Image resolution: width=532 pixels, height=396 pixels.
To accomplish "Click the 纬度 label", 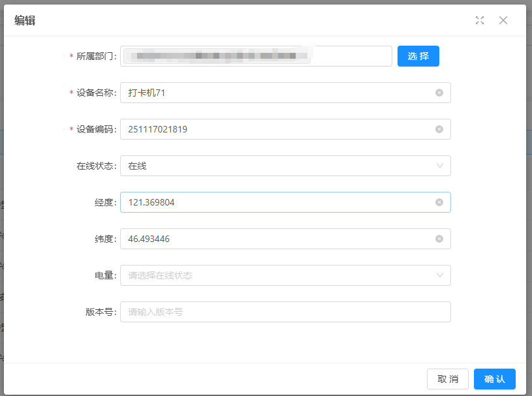I will [106, 239].
